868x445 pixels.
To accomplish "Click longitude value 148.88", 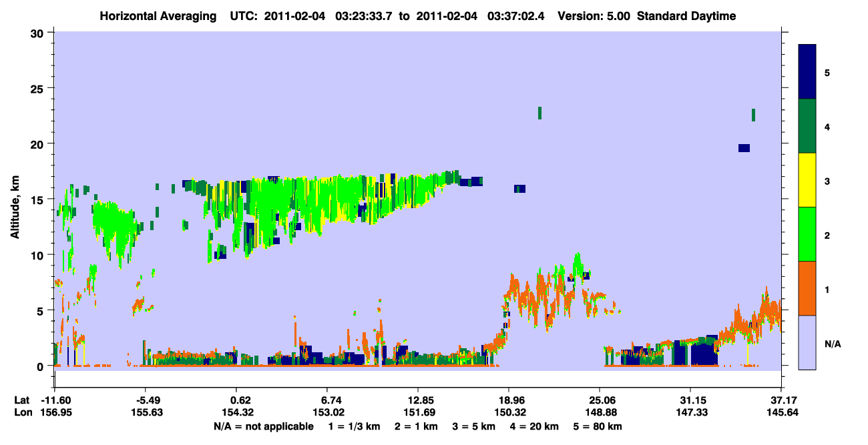I will click(x=600, y=412).
